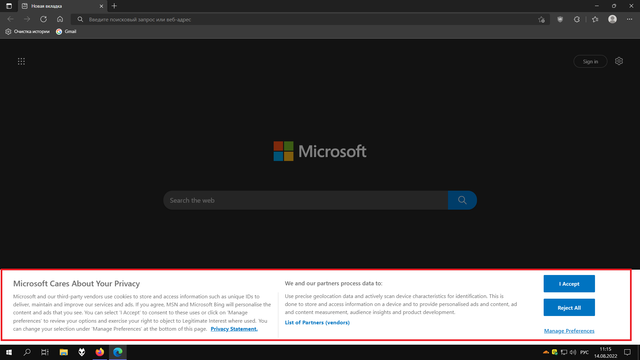Click the blue search magnifier button

point(462,200)
